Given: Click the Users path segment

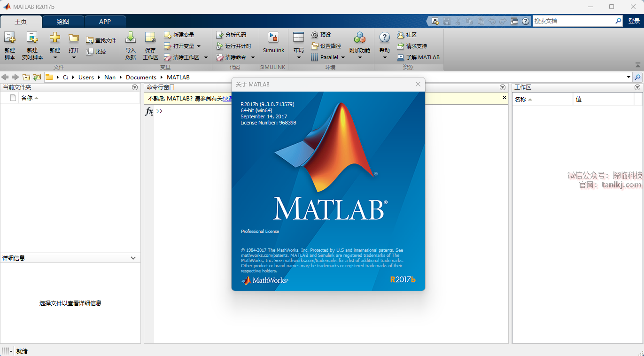Looking at the screenshot, I should point(86,77).
